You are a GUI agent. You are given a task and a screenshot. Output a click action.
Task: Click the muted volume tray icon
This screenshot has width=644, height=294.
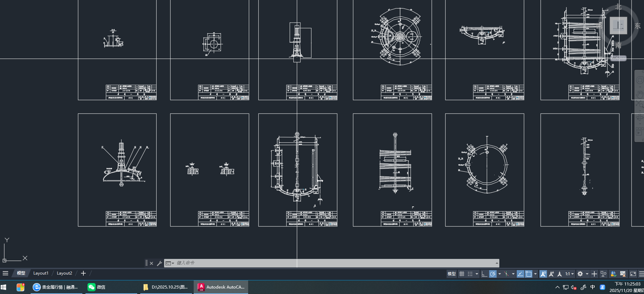coord(574,287)
